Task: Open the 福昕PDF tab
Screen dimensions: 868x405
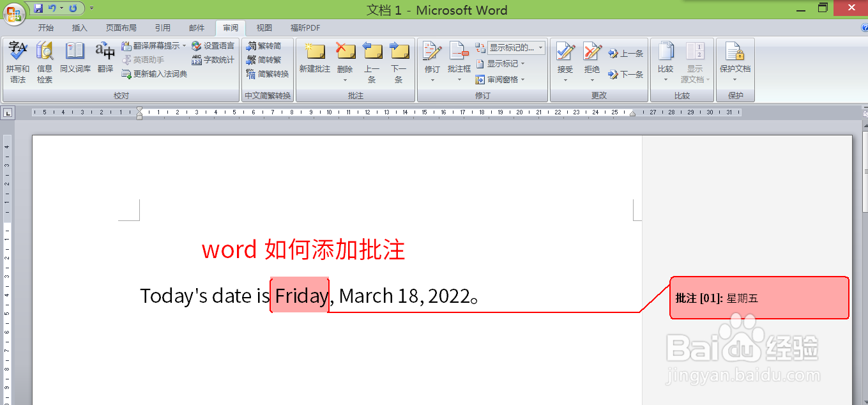Action: (305, 28)
